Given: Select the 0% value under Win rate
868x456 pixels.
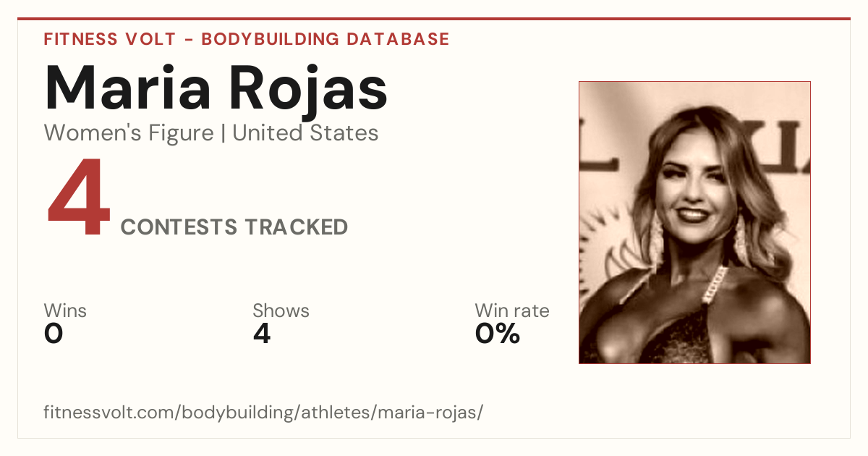Looking at the screenshot, I should [x=498, y=334].
